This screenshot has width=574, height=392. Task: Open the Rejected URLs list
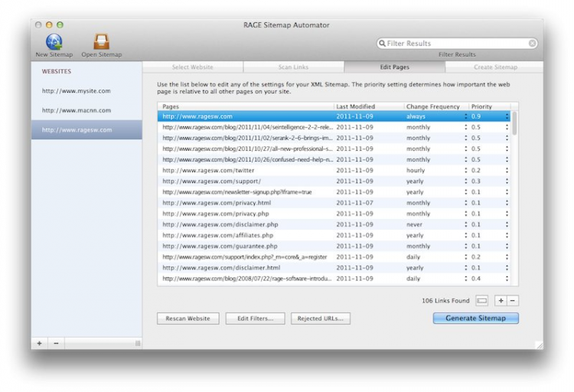321,318
